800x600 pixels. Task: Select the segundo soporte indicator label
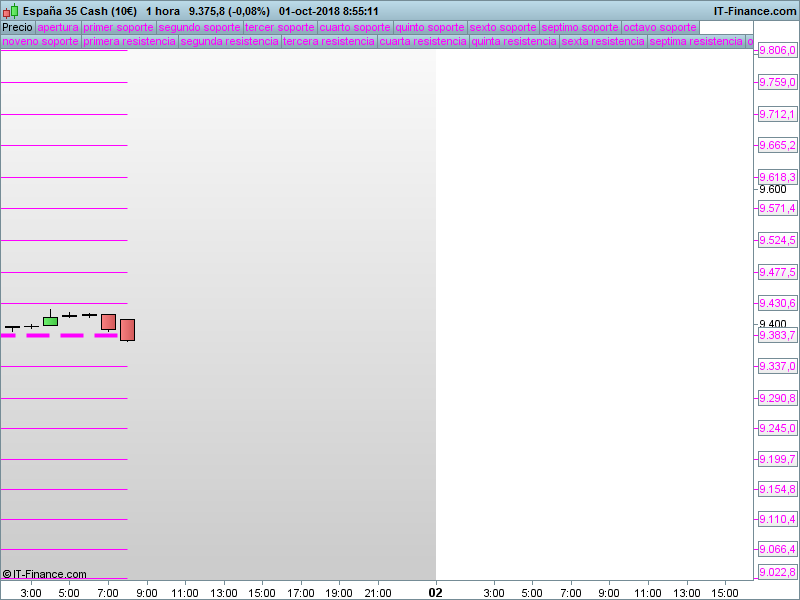click(199, 27)
